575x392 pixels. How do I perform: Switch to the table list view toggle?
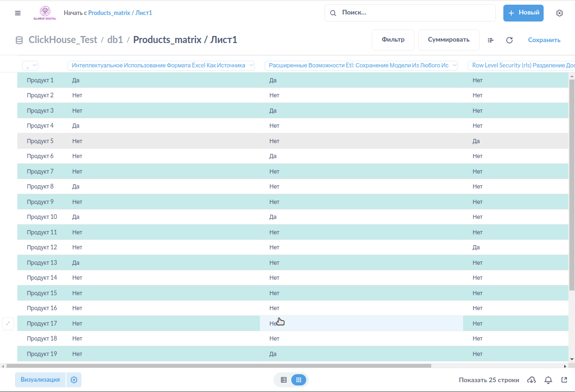284,380
